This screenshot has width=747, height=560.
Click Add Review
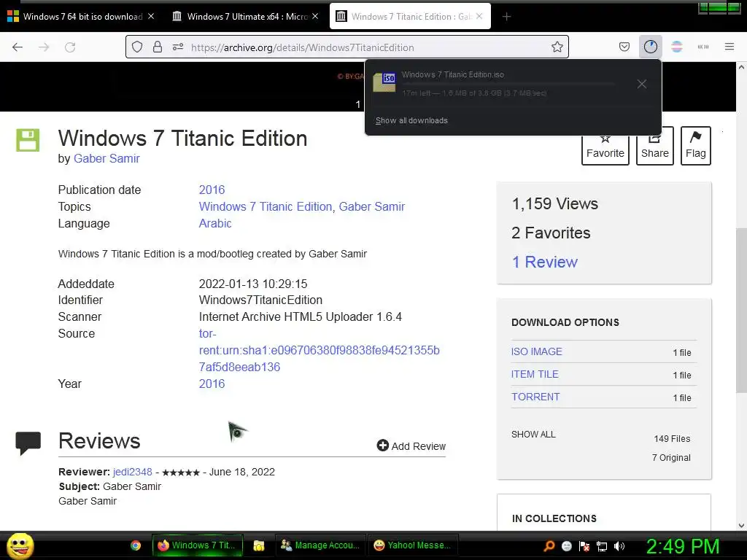point(411,446)
